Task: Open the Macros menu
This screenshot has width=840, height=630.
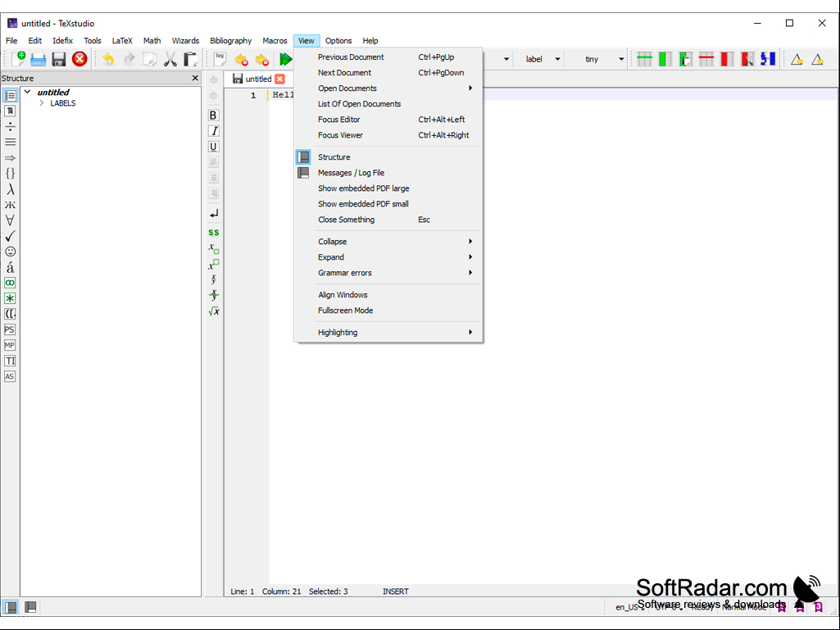Action: click(x=275, y=41)
